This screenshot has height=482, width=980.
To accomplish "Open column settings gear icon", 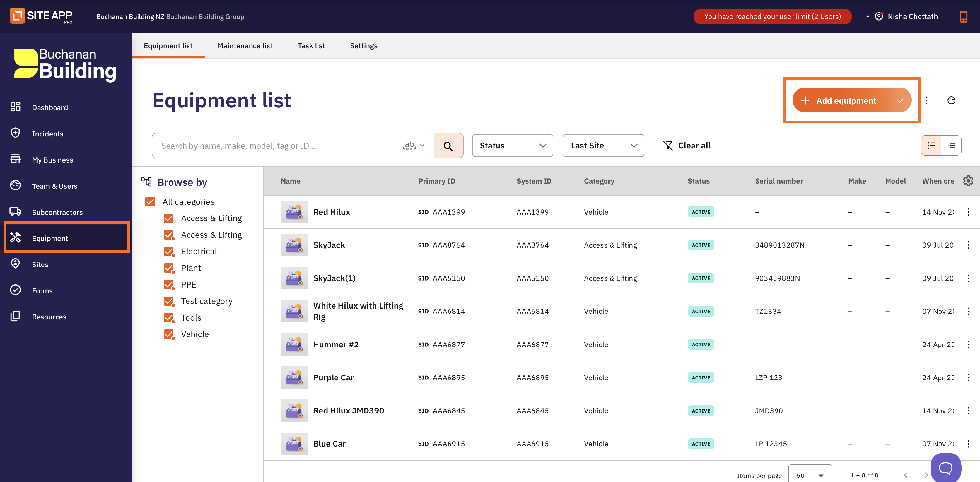I will [x=968, y=181].
